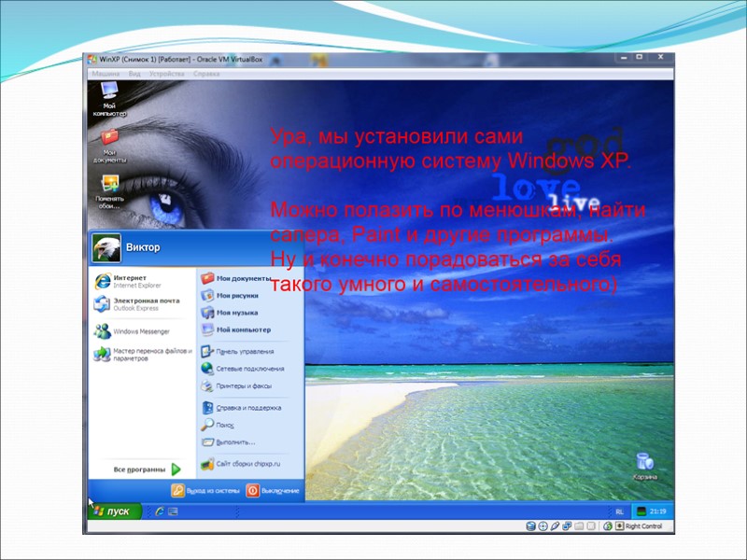
Task: Click Выполнить… in Start menu
Action: tap(228, 442)
